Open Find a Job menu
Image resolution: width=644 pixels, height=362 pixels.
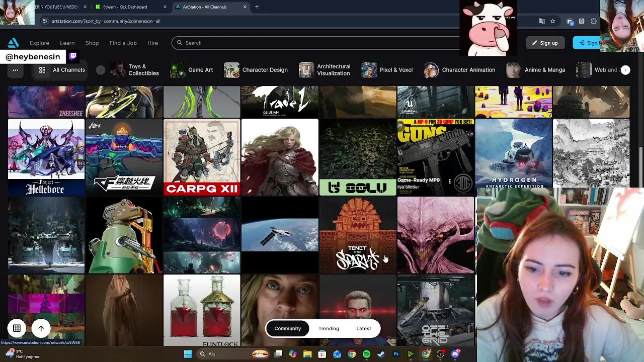tap(123, 43)
